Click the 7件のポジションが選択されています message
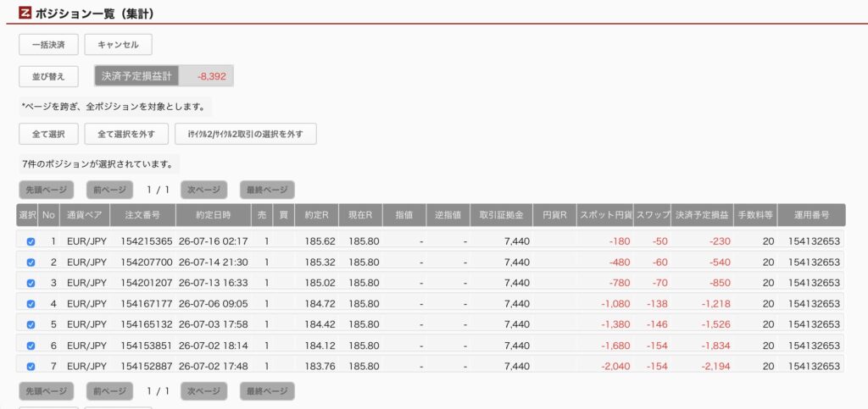868x409 pixels. tap(97, 164)
